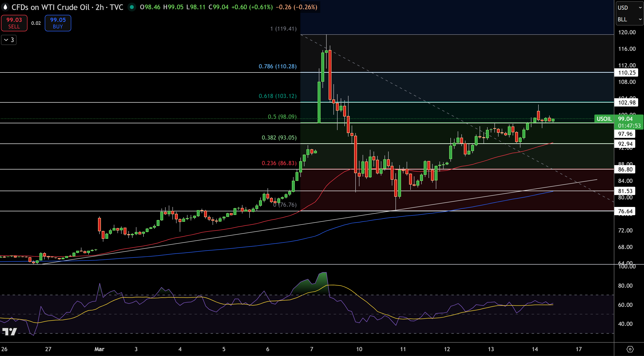Click the 99.03 SELL button

coord(14,23)
